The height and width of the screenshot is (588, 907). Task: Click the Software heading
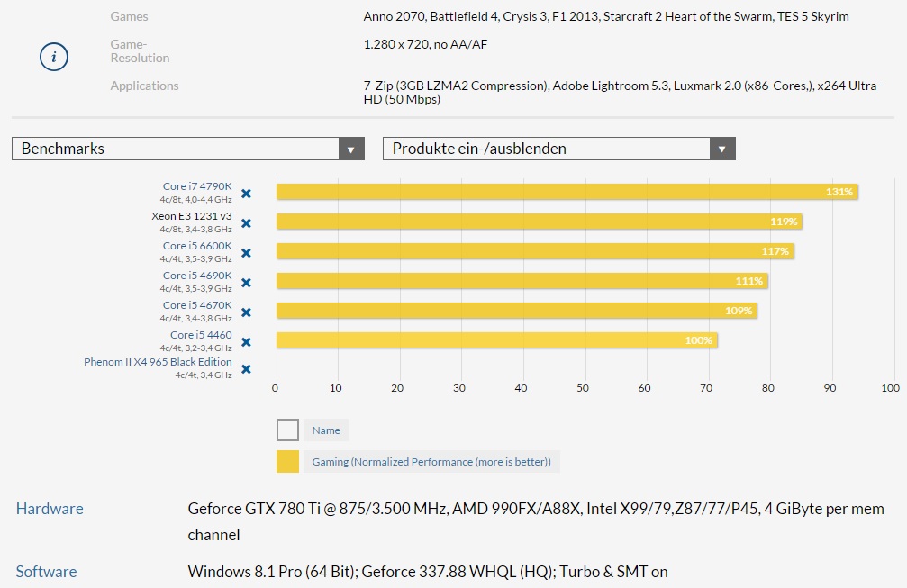coord(46,571)
